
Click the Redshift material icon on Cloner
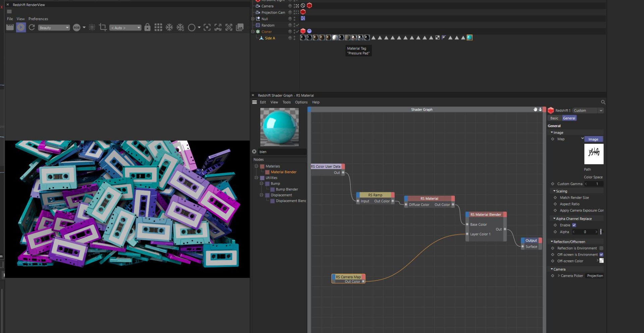pyautogui.click(x=304, y=31)
